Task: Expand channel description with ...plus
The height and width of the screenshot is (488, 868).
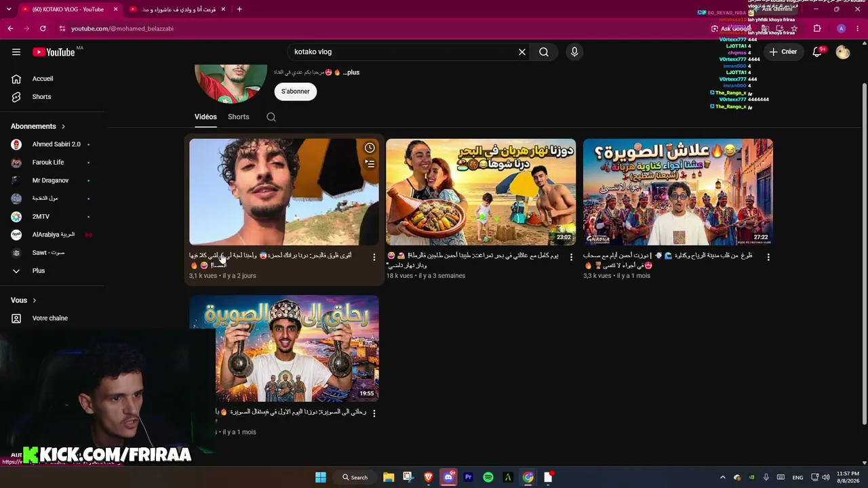Action: pyautogui.click(x=351, y=73)
